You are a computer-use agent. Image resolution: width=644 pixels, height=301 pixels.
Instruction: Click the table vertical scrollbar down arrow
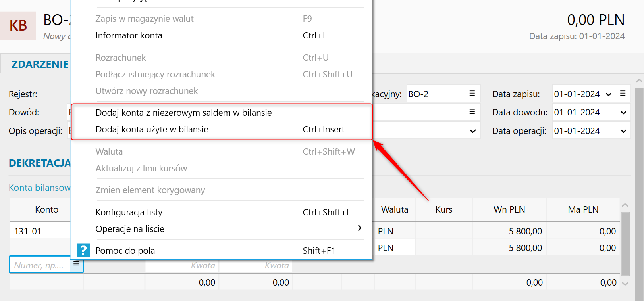[625, 283]
